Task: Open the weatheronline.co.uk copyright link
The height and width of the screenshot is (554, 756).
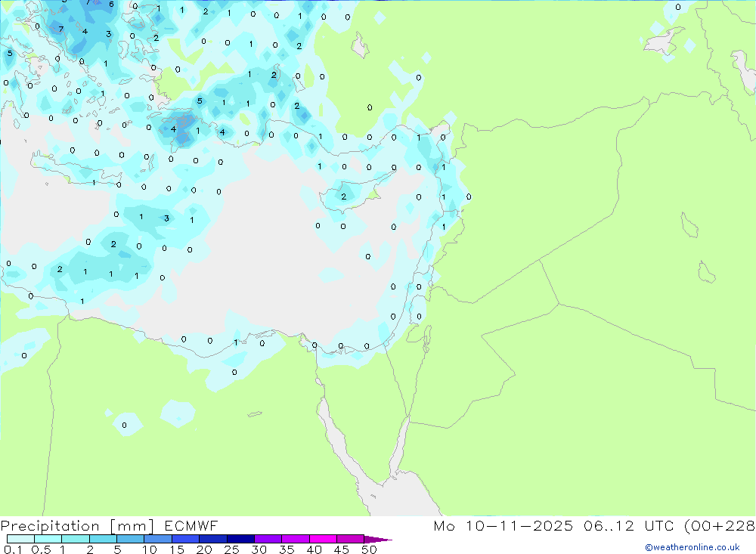Action: tap(692, 547)
